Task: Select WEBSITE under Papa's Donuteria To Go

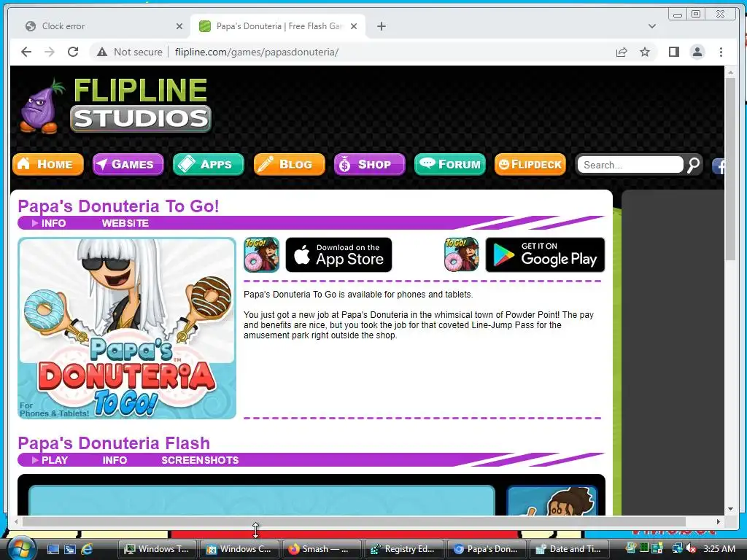Action: pyautogui.click(x=125, y=223)
